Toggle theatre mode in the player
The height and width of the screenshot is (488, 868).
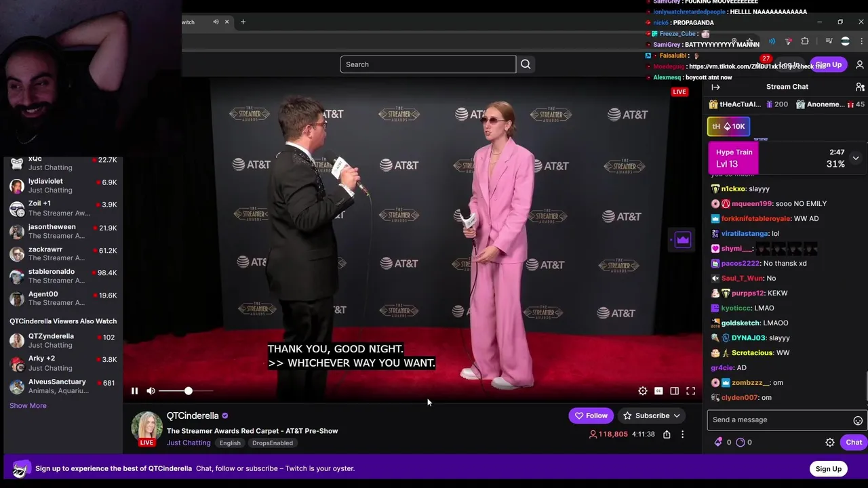pyautogui.click(x=675, y=391)
